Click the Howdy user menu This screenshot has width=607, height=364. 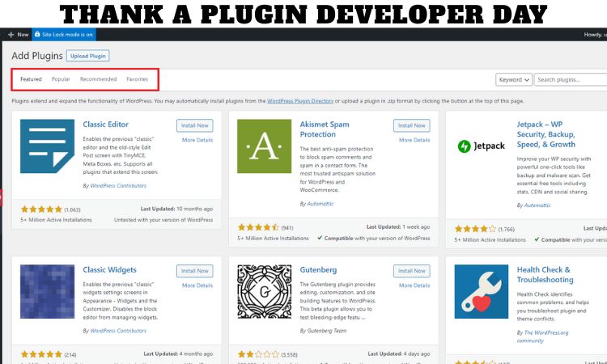click(x=595, y=35)
